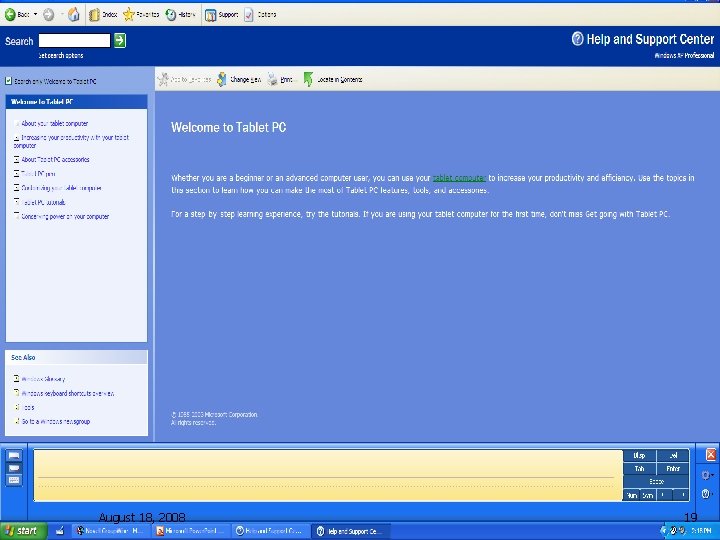Switch to first Help and Support taskbar button
This screenshot has width=720, height=540.
coord(270,531)
